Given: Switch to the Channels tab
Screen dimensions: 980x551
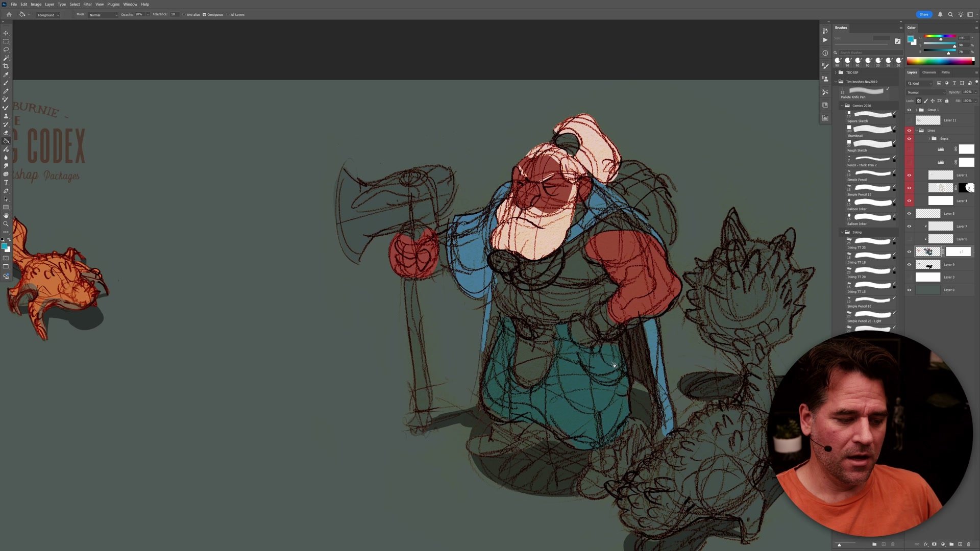Looking at the screenshot, I should [929, 72].
